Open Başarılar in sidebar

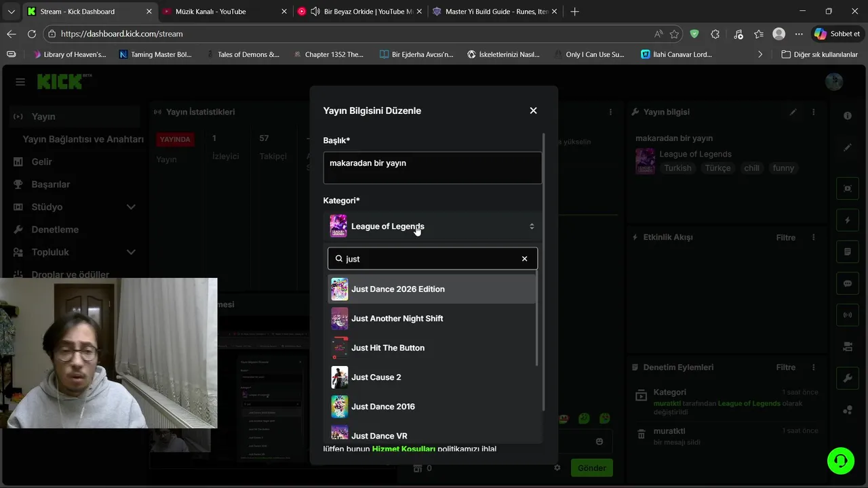coord(75,184)
